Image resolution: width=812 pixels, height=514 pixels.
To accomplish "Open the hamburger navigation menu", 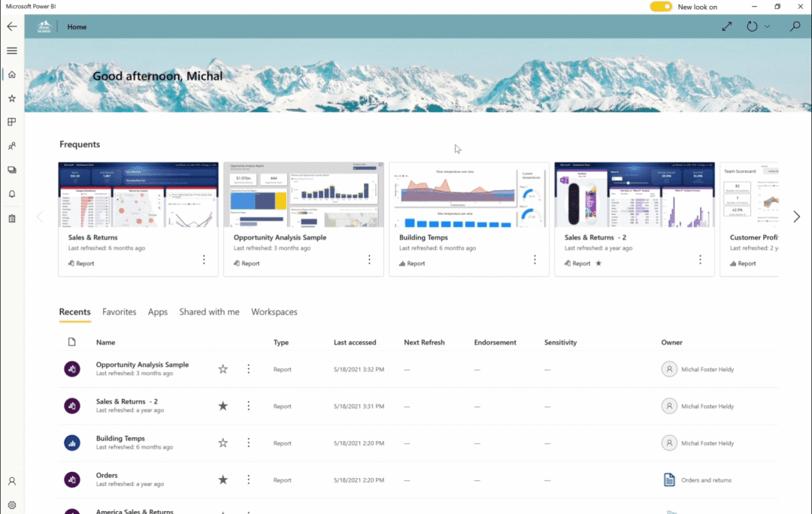I will (12, 51).
